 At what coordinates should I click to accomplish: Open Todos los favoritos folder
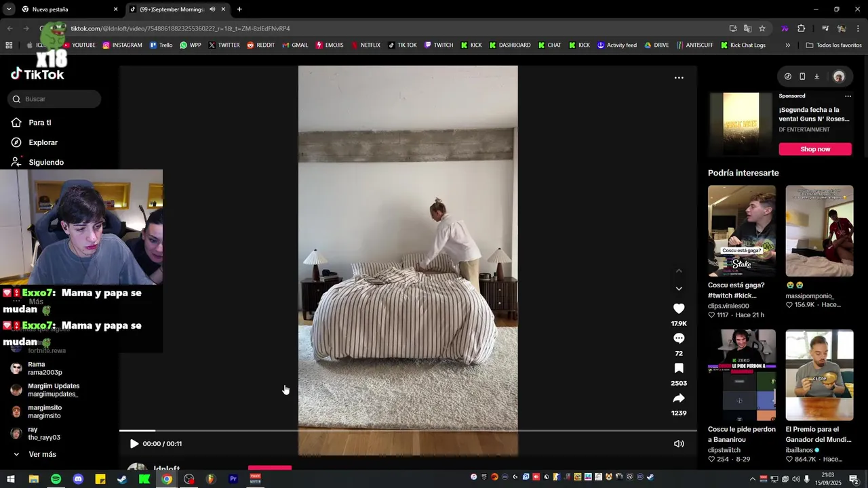click(x=833, y=45)
